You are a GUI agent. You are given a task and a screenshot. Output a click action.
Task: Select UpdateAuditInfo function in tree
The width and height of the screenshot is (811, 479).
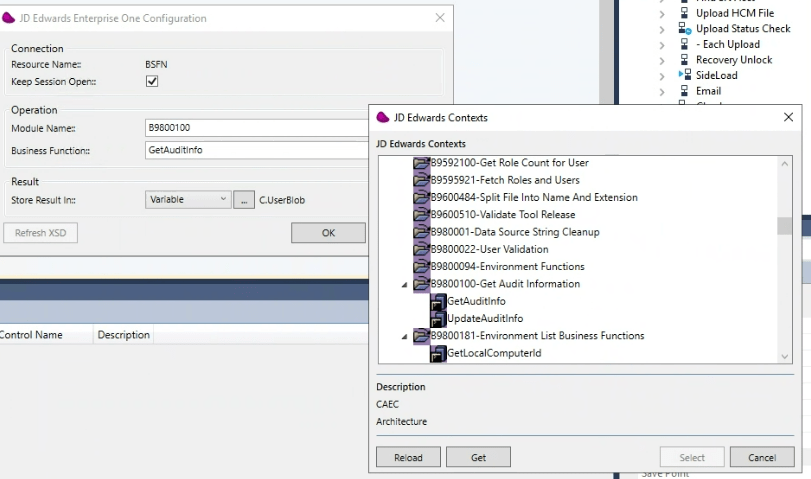tap(485, 319)
